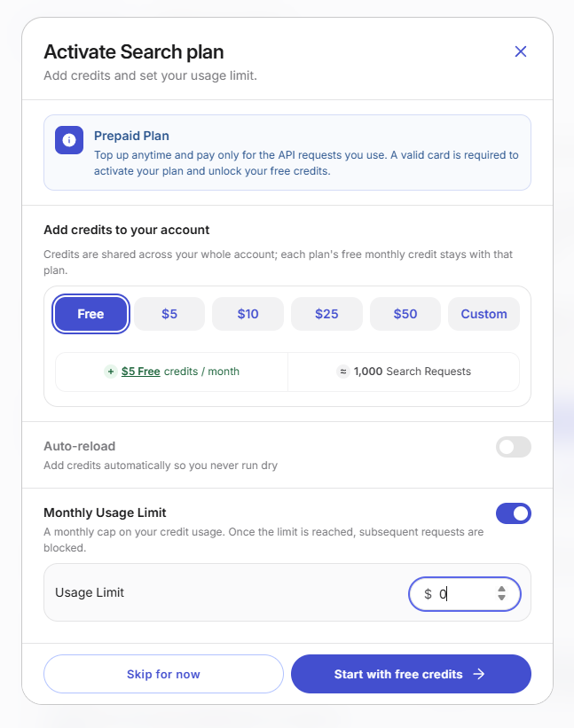
Task: Open the $5 Free credits link
Action: coord(141,372)
